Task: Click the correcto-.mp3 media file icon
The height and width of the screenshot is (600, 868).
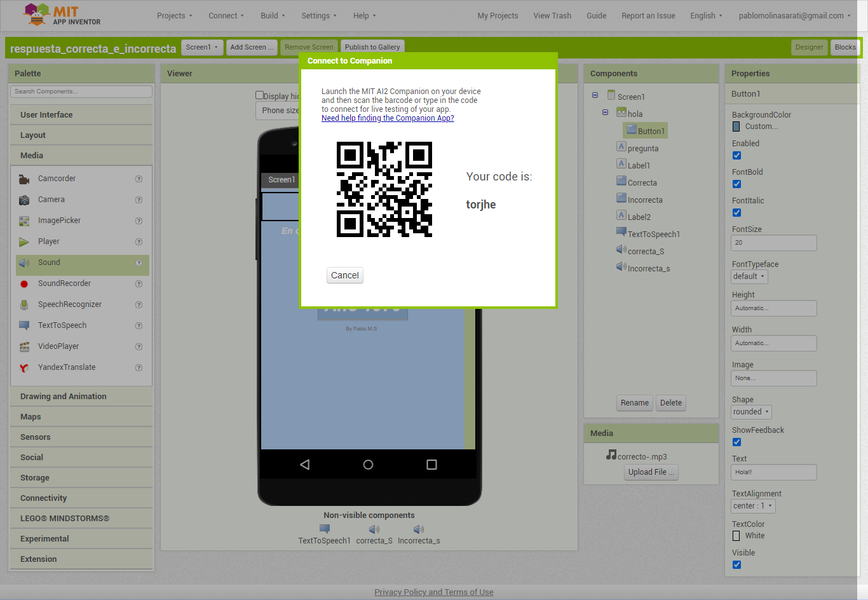Action: 611,455
